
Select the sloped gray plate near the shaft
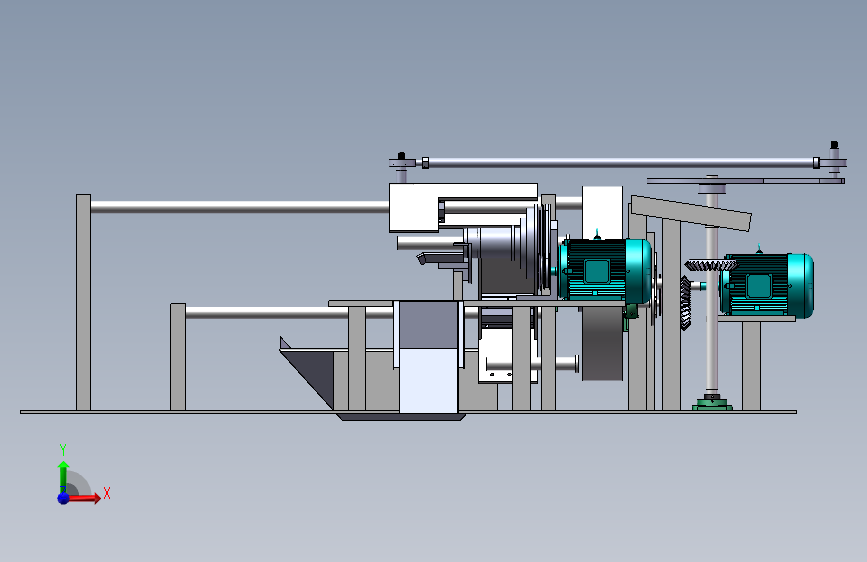[691, 213]
